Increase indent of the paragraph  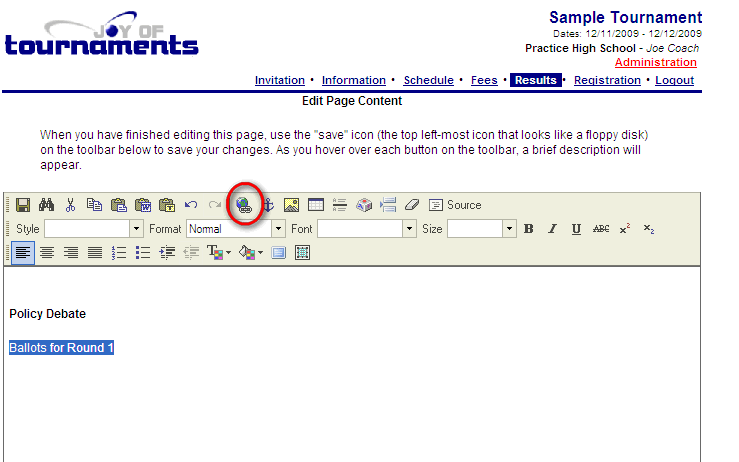tap(167, 253)
